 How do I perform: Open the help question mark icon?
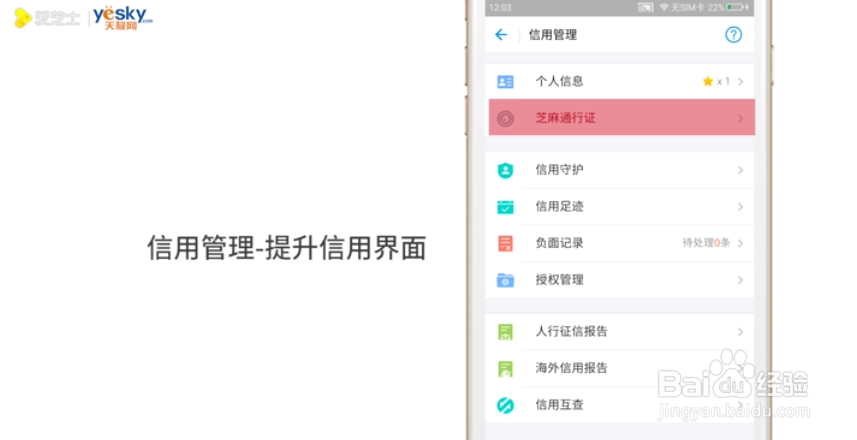click(x=733, y=35)
